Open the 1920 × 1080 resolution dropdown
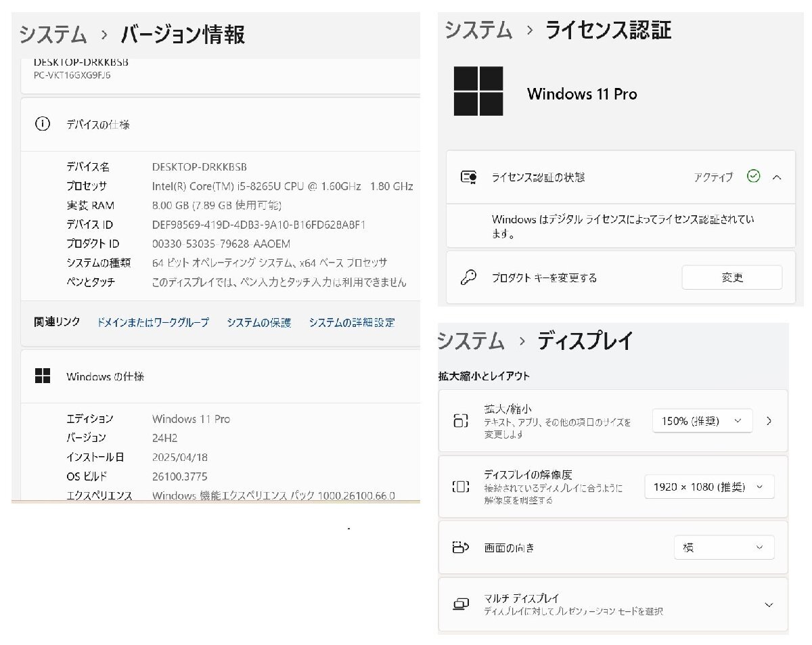The height and width of the screenshot is (645, 812). pos(708,487)
